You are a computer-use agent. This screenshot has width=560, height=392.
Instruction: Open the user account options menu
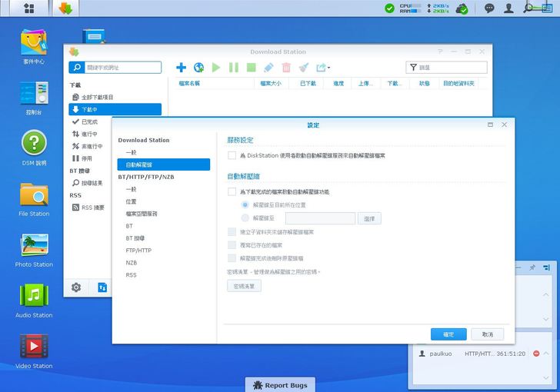coord(508,8)
